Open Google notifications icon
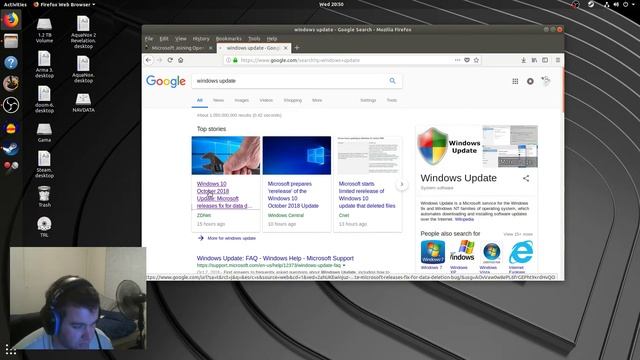This screenshot has width=640, height=360. point(530,81)
